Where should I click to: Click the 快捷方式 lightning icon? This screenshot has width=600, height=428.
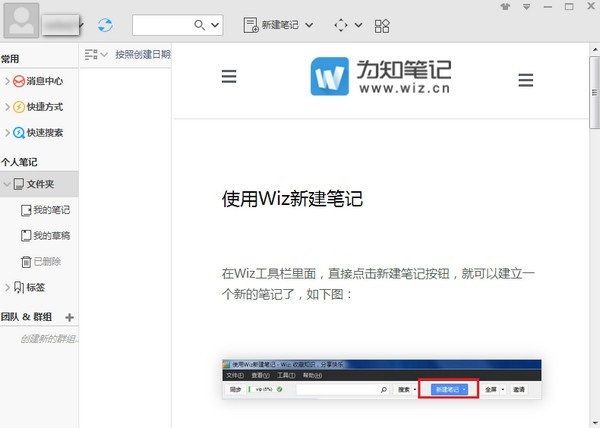[19, 107]
